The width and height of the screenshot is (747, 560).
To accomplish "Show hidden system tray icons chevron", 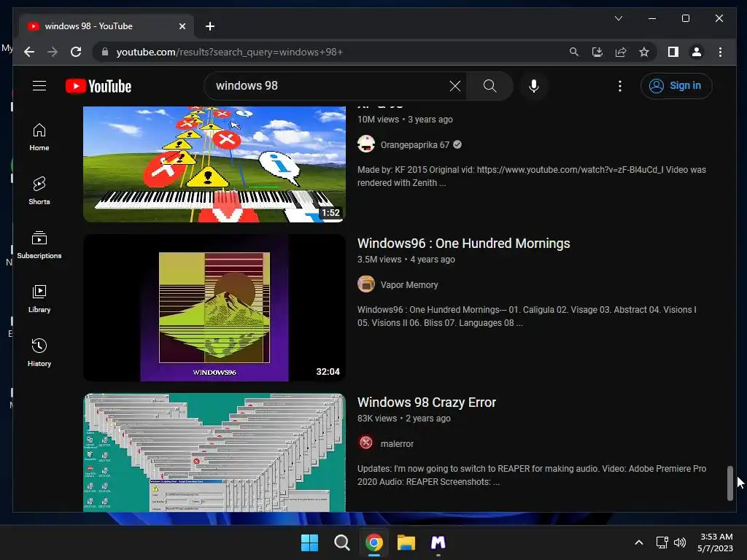I will (639, 542).
